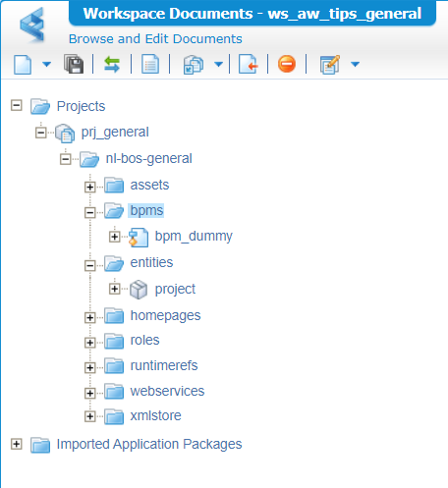Expand the bpm_dummy node
This screenshot has height=488, width=448.
click(114, 237)
